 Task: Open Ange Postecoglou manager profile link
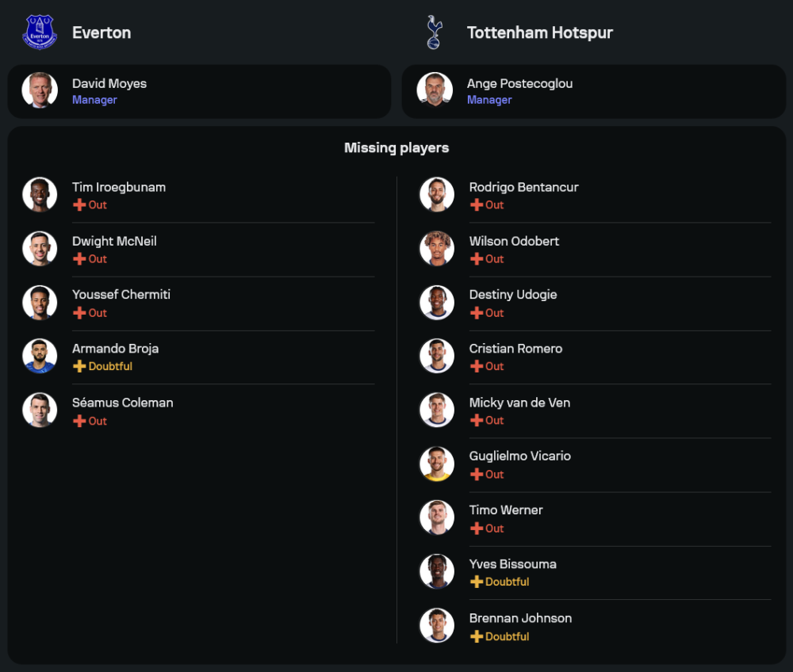click(x=519, y=83)
